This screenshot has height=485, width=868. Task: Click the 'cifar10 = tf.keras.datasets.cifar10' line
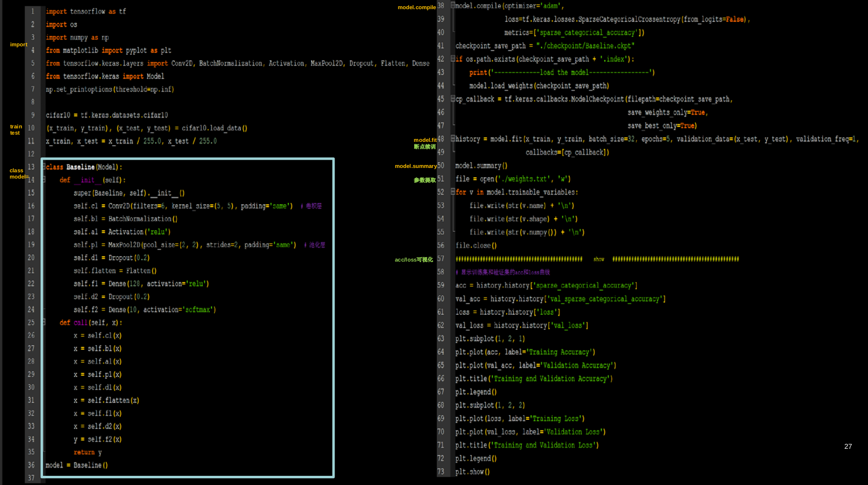[x=107, y=115]
